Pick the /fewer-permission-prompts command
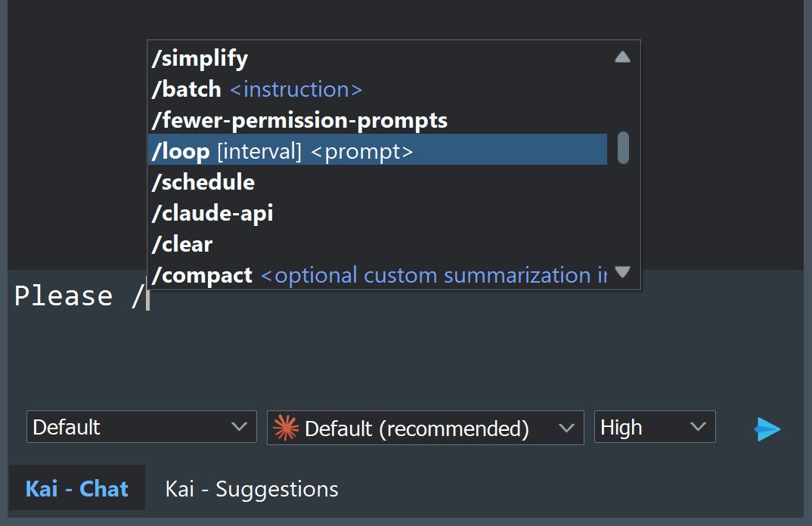812x526 pixels. (377, 120)
